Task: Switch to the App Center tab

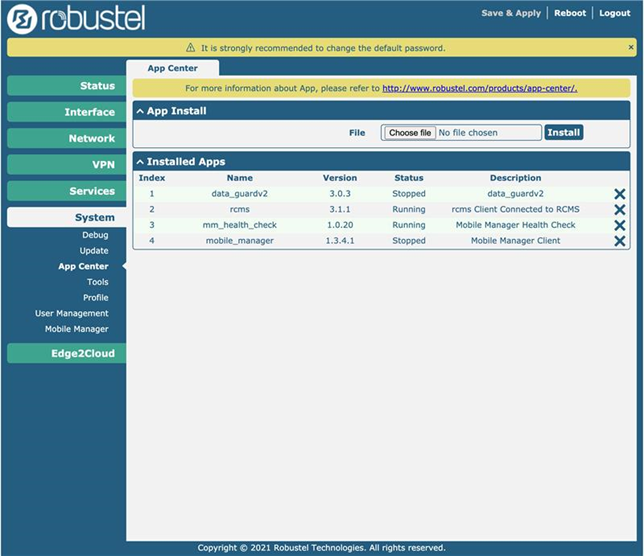Action: pyautogui.click(x=172, y=68)
